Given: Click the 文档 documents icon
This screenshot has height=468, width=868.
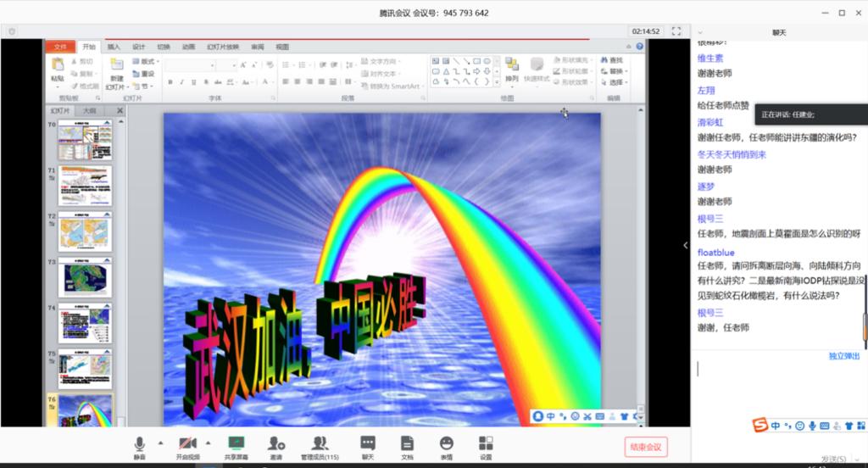Looking at the screenshot, I should coord(407,444).
